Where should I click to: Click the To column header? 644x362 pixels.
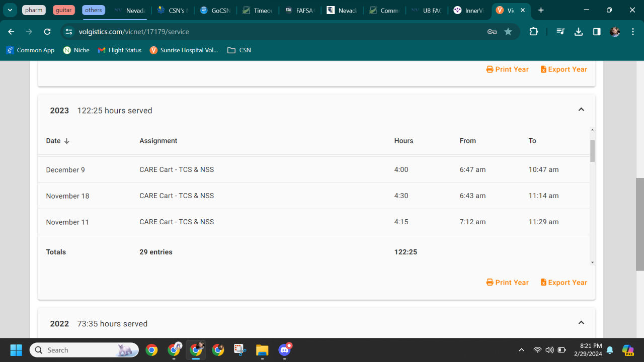pos(532,141)
